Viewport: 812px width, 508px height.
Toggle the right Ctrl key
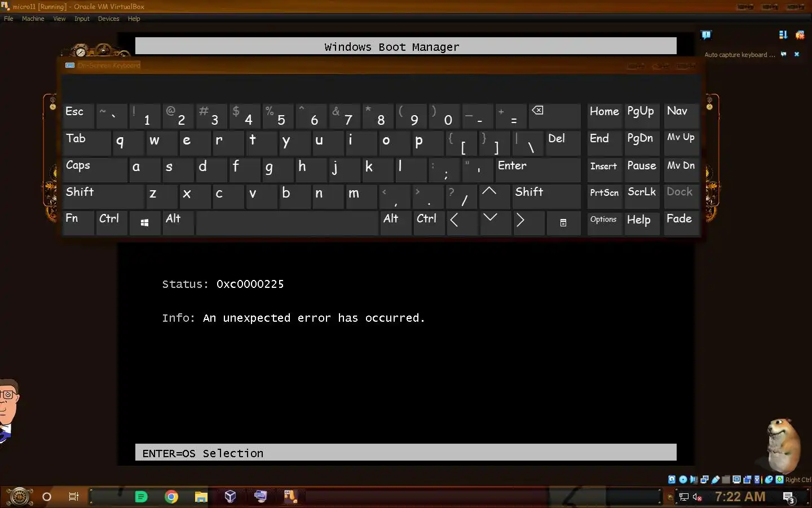click(429, 222)
